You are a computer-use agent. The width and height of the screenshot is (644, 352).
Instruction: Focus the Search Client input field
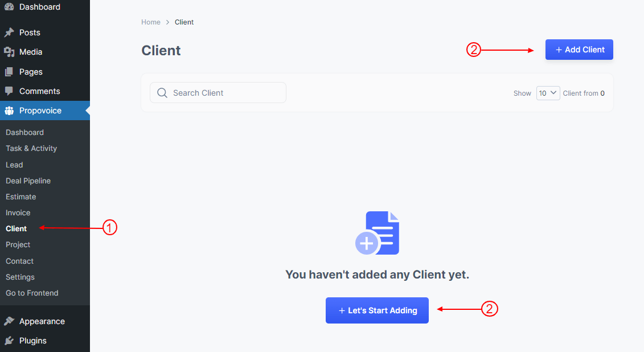(x=218, y=93)
